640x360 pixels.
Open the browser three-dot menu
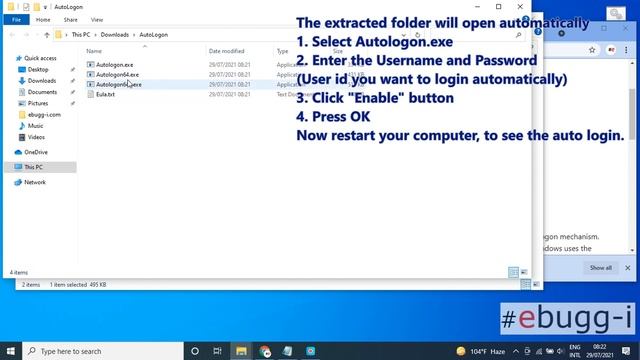click(626, 50)
